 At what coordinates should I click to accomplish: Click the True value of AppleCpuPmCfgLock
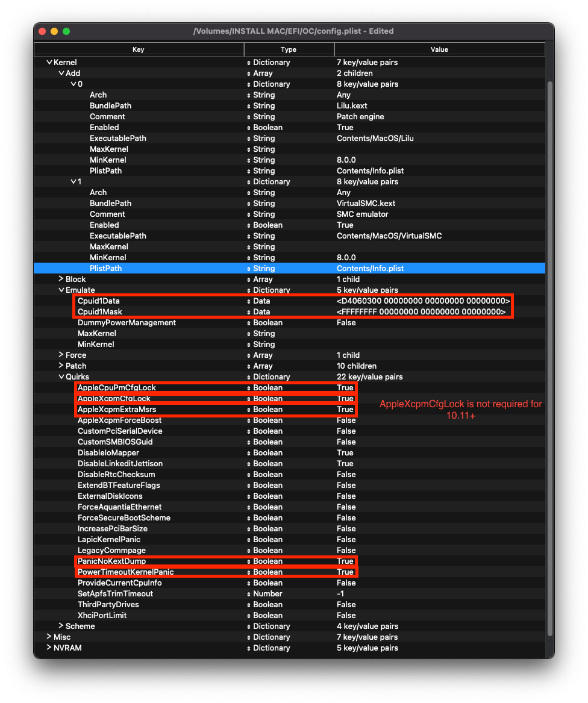[x=345, y=388]
